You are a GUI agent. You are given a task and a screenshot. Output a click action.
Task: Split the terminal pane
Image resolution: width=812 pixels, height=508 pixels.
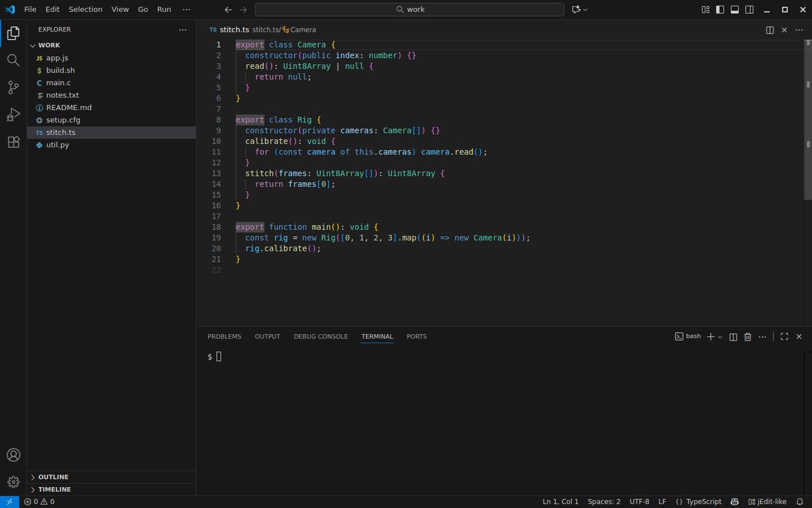point(733,337)
